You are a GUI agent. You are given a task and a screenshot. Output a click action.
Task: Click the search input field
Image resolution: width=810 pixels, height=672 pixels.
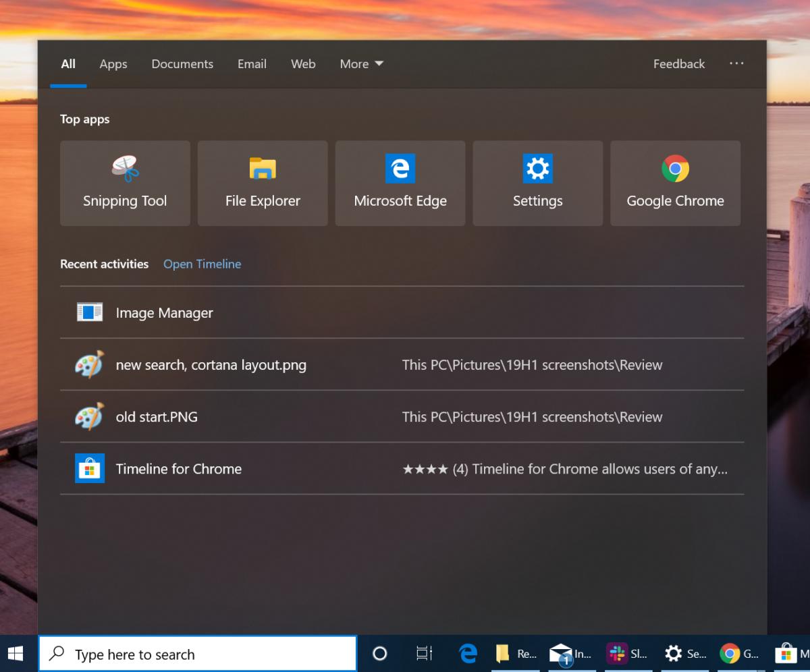click(198, 653)
